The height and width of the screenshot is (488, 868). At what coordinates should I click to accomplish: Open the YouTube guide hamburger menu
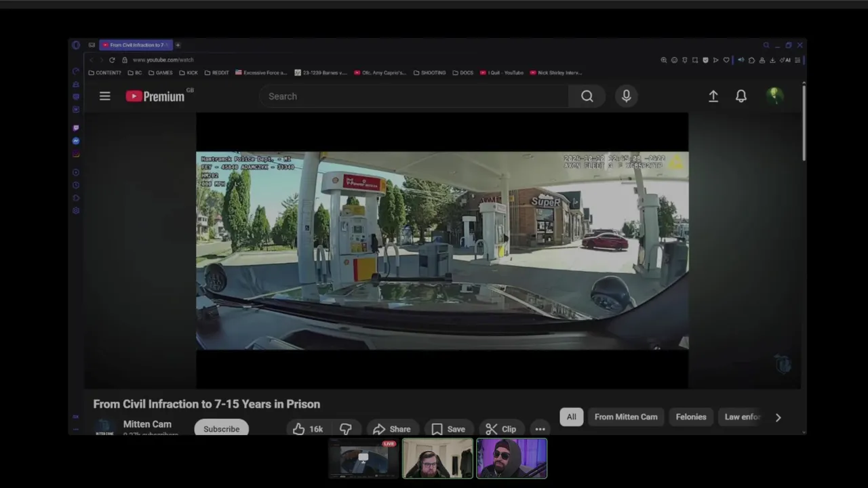pos(104,96)
